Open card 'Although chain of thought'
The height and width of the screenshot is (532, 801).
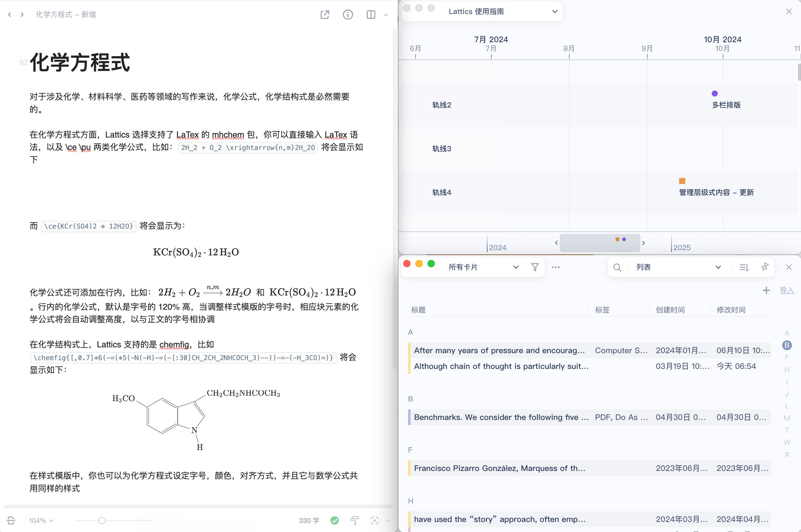pyautogui.click(x=590, y=367)
